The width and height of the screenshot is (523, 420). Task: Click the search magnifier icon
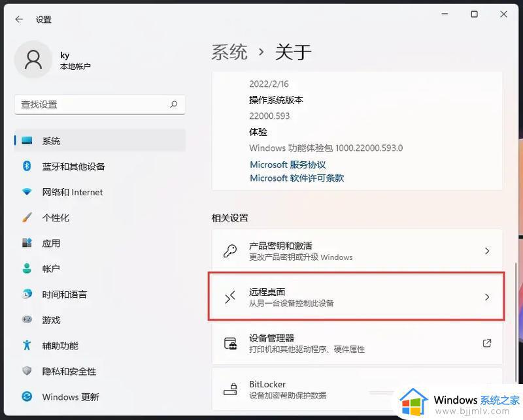pyautogui.click(x=173, y=105)
